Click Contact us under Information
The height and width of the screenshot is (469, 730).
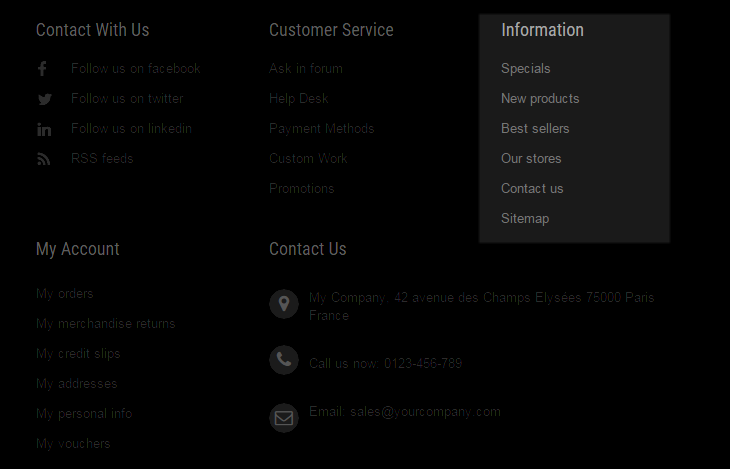pyautogui.click(x=532, y=189)
